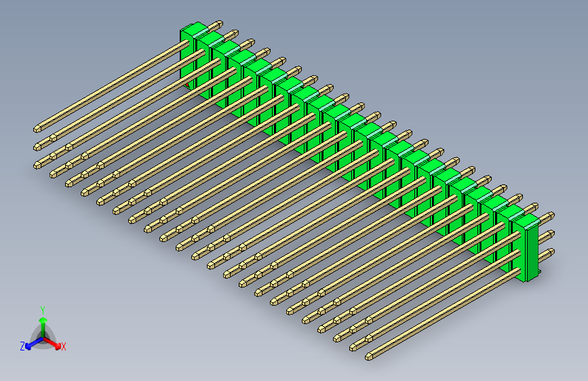The image size is (588, 381).
Task: Click the green Y axis of the triad
Action: [43, 327]
